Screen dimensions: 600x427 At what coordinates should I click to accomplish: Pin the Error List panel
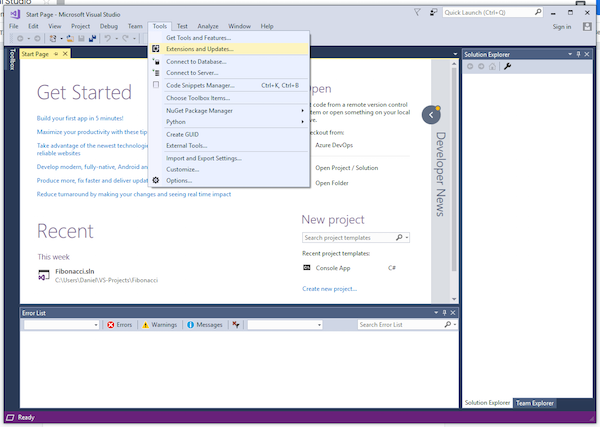coord(445,313)
